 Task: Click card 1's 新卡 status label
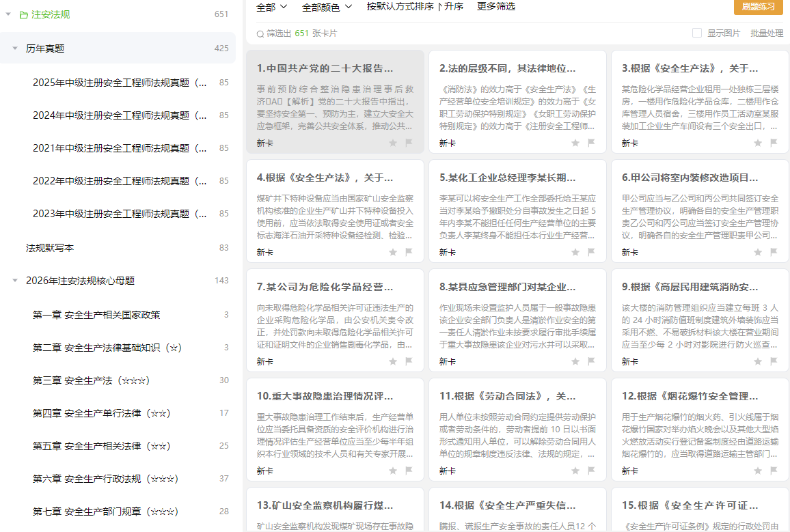click(264, 143)
